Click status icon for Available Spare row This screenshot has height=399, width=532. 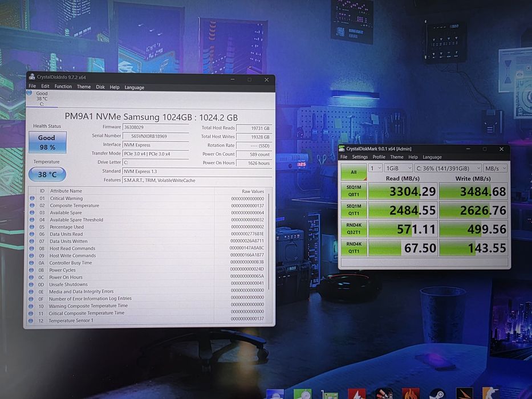(x=32, y=213)
